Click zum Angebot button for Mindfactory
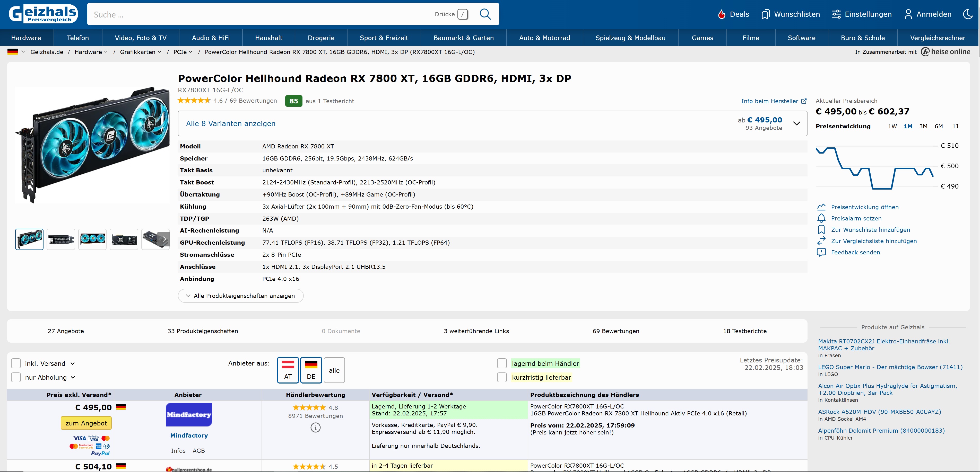The height and width of the screenshot is (472, 980). pyautogui.click(x=86, y=423)
